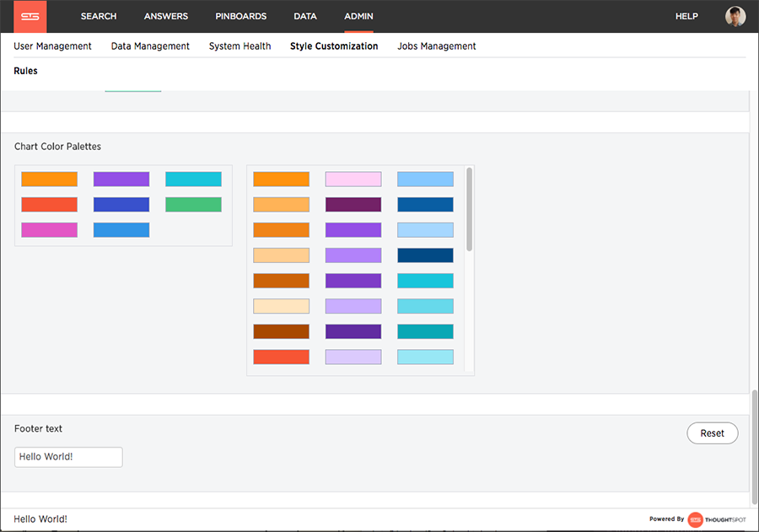Pick the dark blue swatch in primary palette
This screenshot has width=759, height=532.
(x=121, y=204)
